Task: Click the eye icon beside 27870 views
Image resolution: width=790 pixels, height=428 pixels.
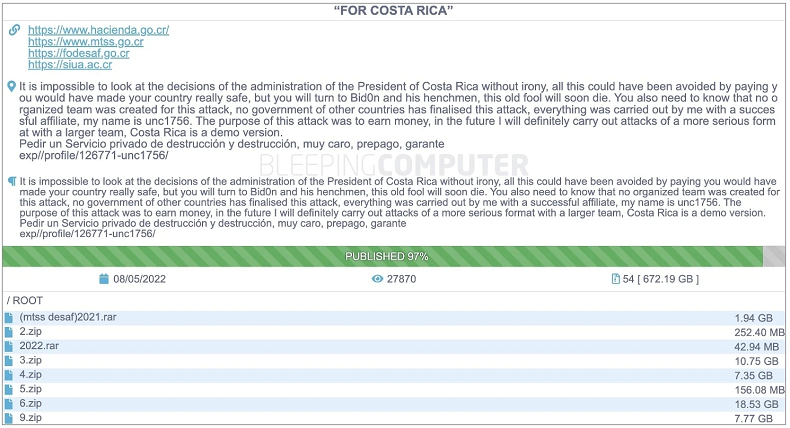Action: (378, 279)
